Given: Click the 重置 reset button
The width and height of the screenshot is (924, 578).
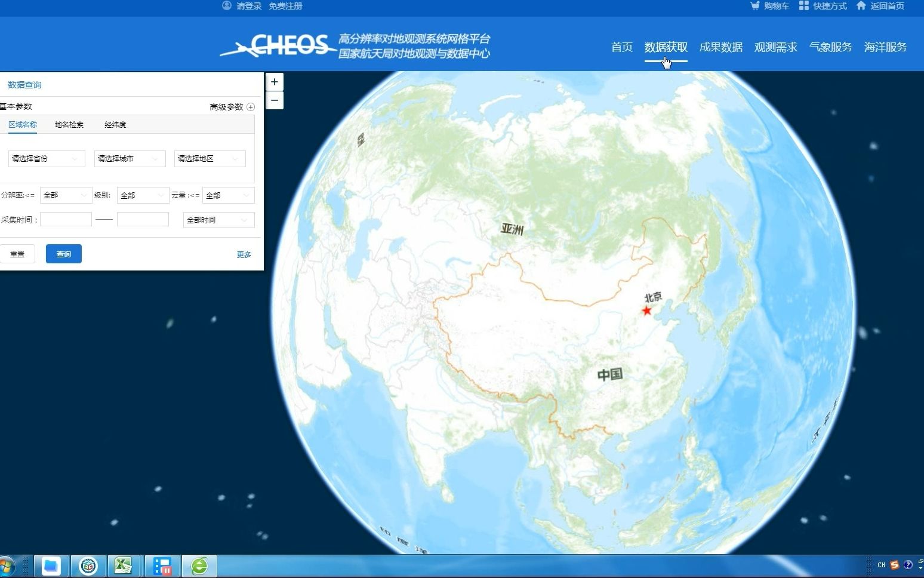Looking at the screenshot, I should pos(17,254).
